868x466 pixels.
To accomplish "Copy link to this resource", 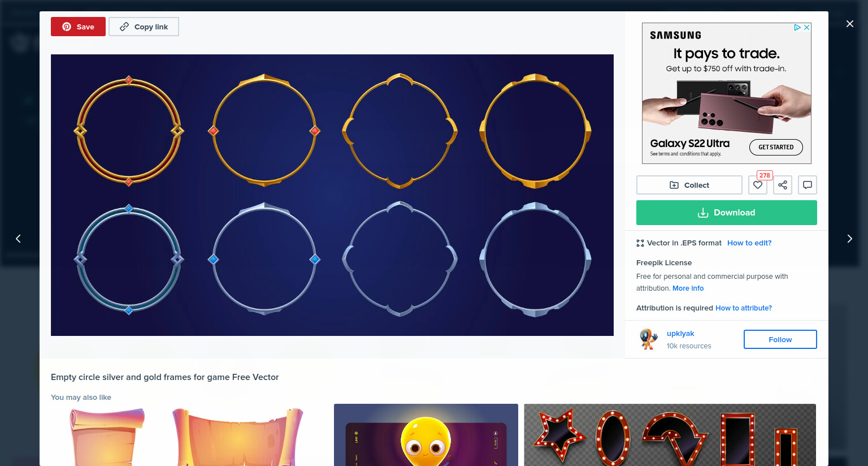I will (144, 27).
